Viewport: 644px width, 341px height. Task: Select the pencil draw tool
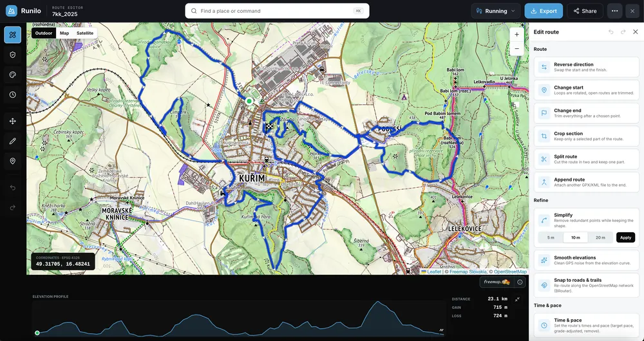click(x=13, y=141)
